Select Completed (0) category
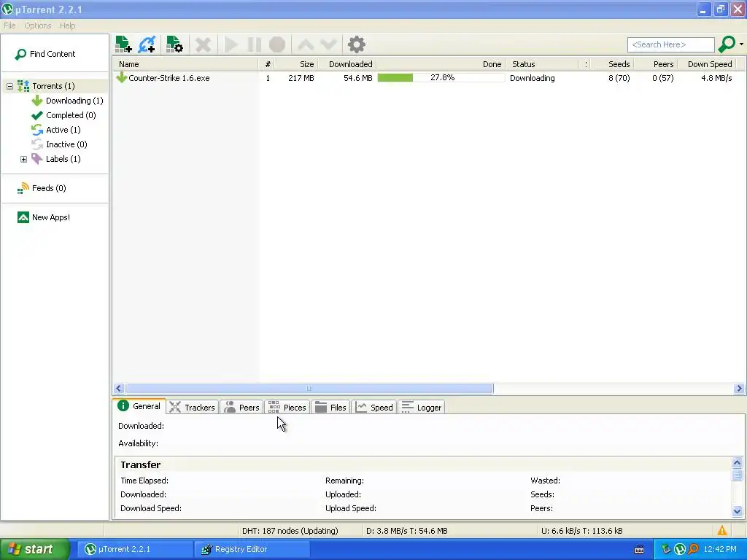This screenshot has width=747, height=560. coord(71,115)
